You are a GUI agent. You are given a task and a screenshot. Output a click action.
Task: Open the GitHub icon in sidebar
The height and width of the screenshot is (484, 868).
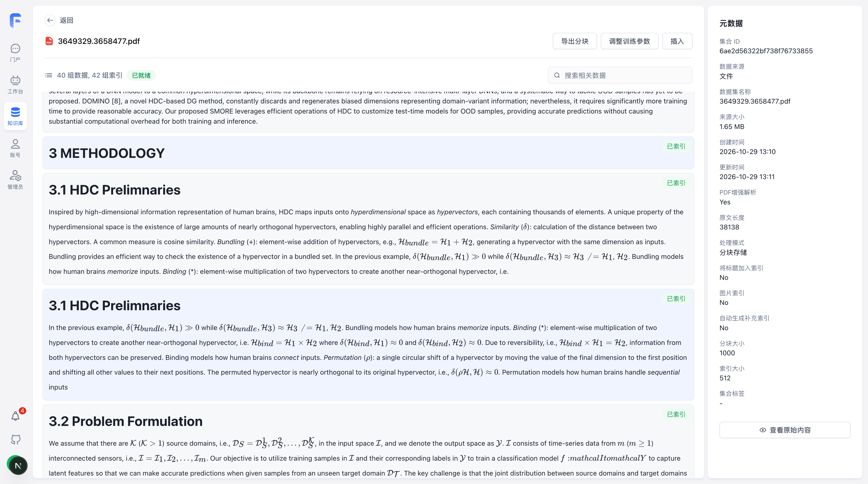(x=15, y=439)
